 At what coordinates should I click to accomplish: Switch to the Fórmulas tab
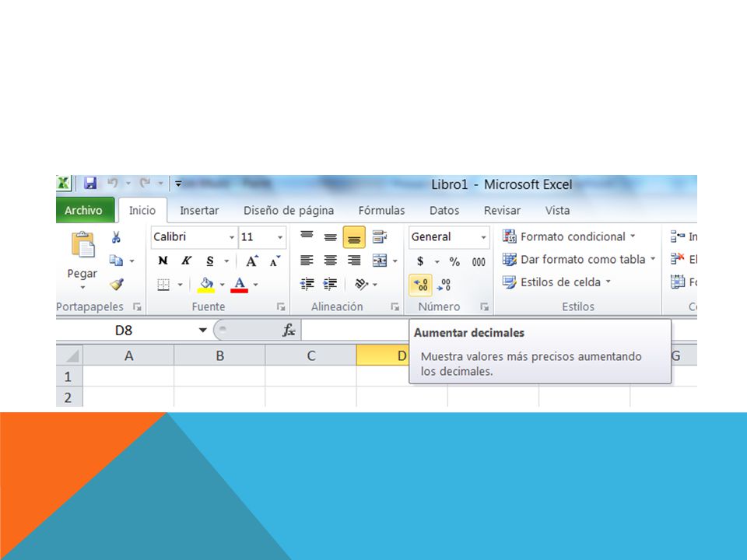[x=381, y=211]
